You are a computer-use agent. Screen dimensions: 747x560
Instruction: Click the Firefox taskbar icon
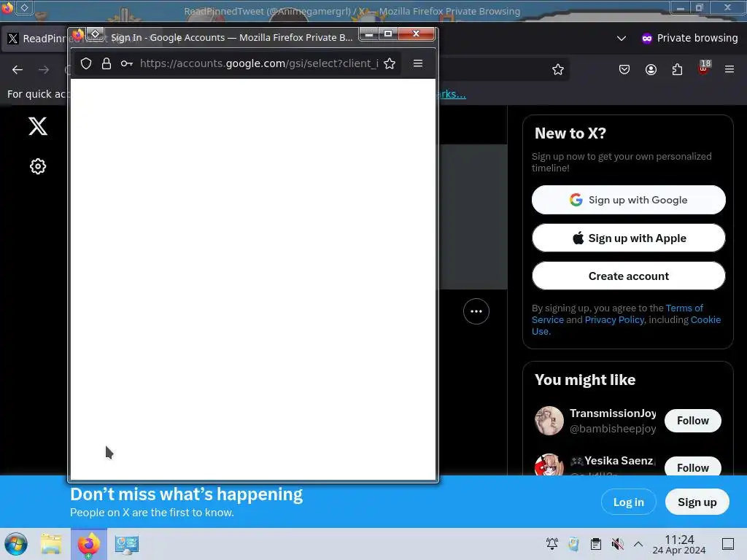(88, 544)
